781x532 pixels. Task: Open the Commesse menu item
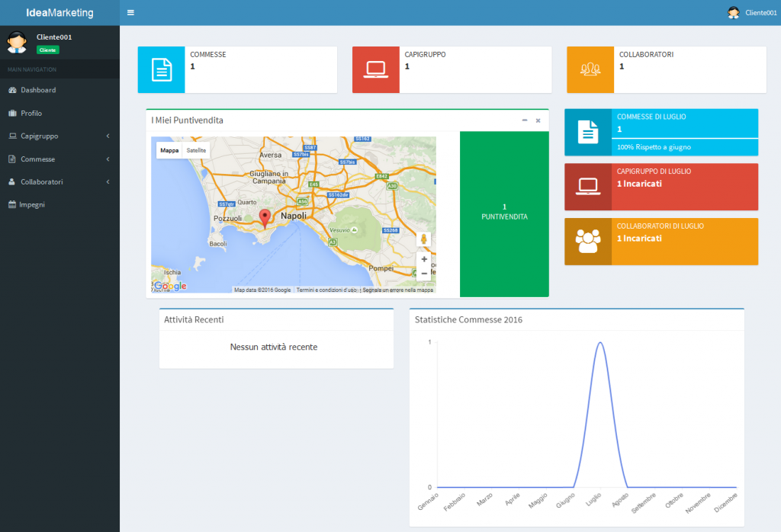coord(59,159)
